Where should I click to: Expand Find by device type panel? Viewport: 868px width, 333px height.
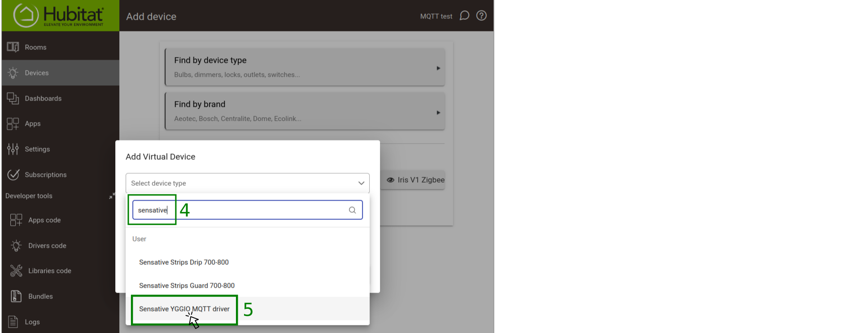305,67
